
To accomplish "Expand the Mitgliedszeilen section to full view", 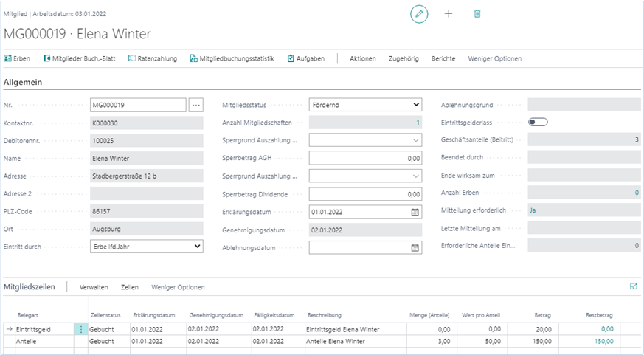I will [633, 286].
